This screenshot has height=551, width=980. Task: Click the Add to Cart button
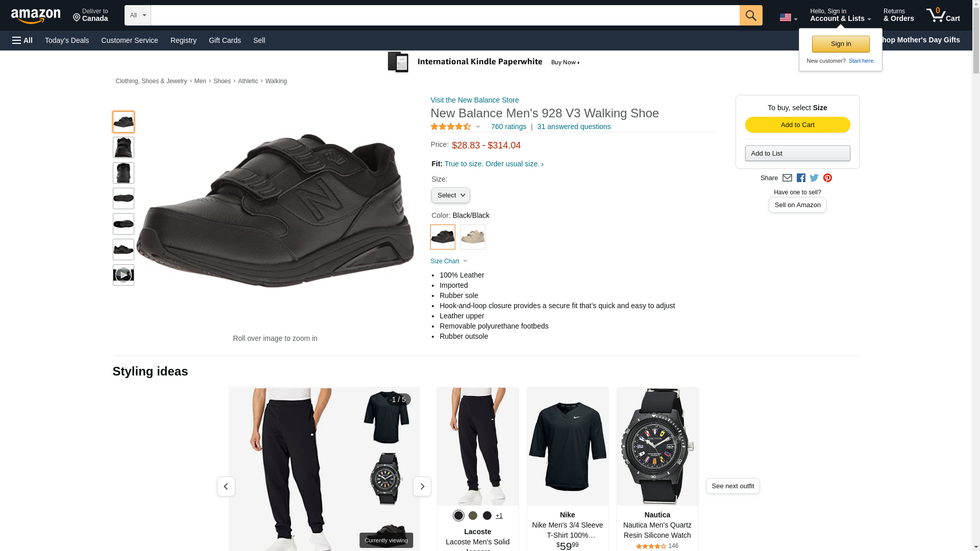click(797, 125)
